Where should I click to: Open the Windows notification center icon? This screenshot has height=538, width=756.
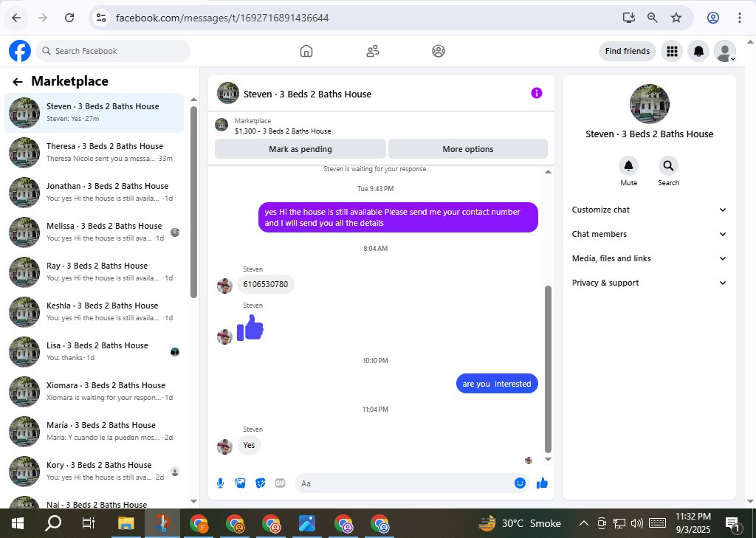pos(732,523)
